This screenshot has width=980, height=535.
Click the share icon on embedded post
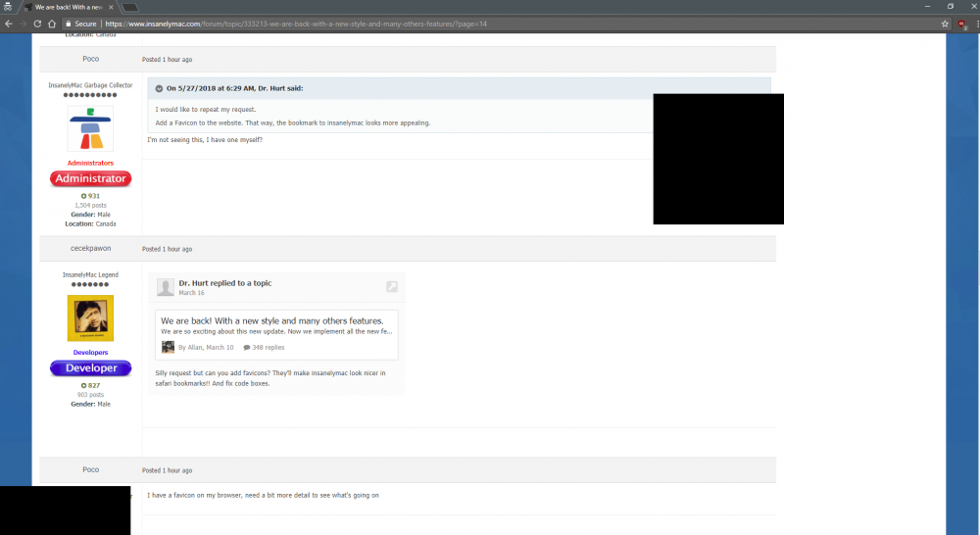(392, 286)
